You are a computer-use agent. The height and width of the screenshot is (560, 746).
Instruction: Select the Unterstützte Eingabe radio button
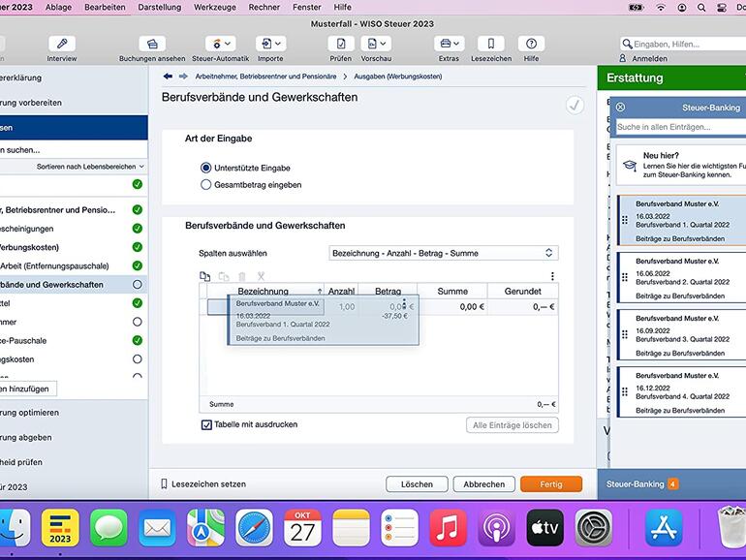pos(205,168)
